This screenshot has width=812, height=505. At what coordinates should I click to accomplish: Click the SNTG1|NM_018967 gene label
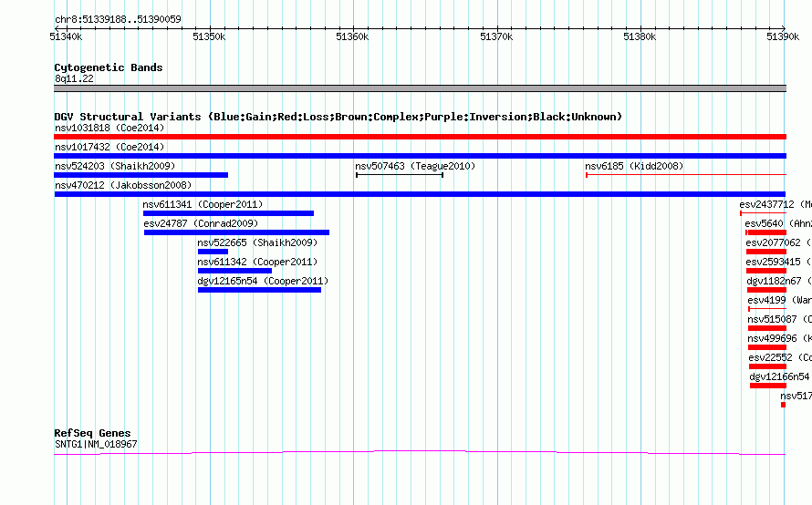point(96,444)
